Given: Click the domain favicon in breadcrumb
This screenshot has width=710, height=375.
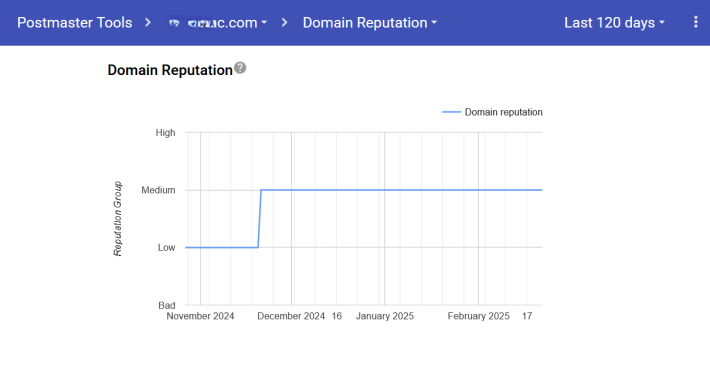Looking at the screenshot, I should click(x=174, y=23).
